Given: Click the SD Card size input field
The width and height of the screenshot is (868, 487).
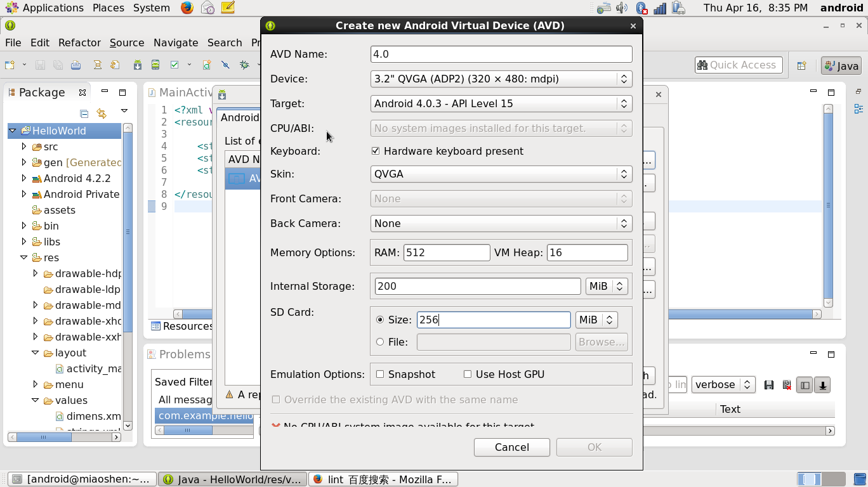Looking at the screenshot, I should click(x=494, y=320).
